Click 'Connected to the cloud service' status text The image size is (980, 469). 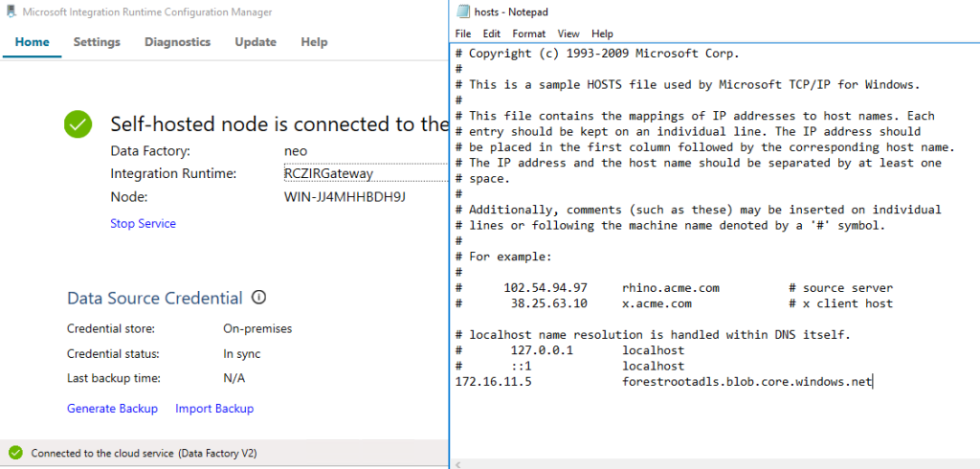coord(144,453)
